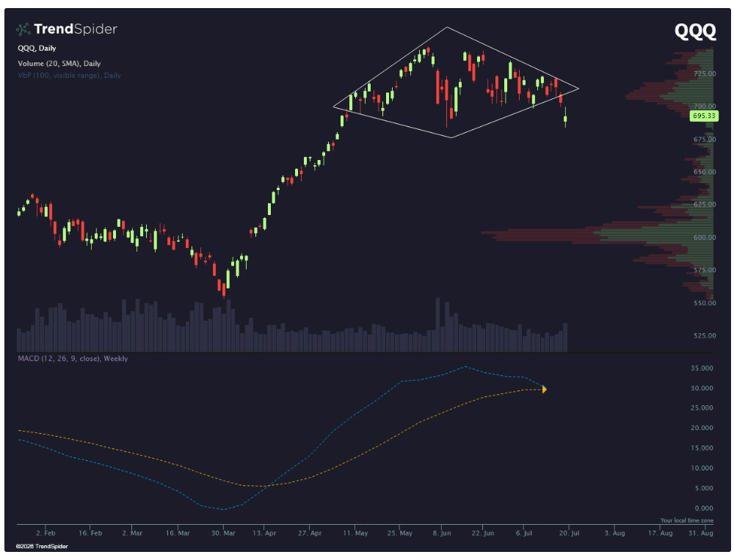Viewport: 734px width, 560px height.
Task: Click the "2. Mar" date axis label
Action: click(x=132, y=534)
